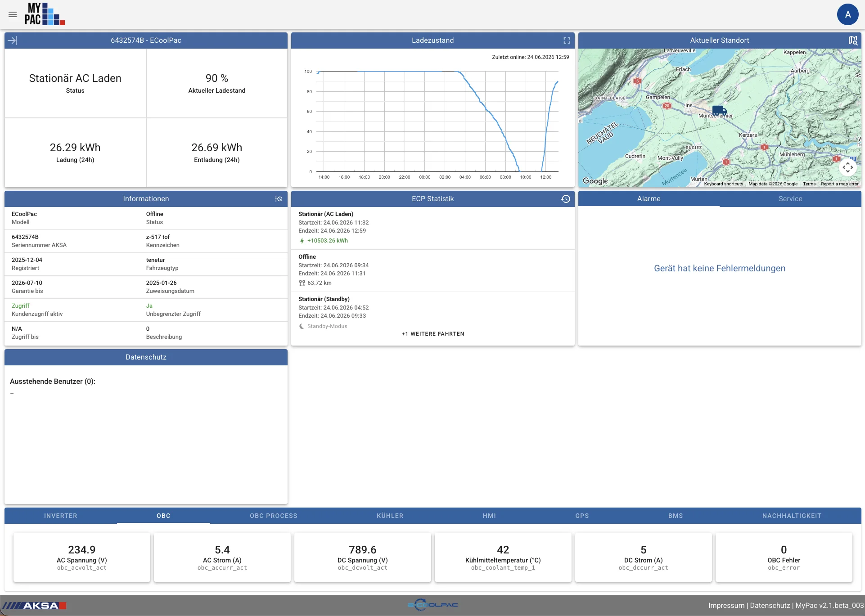Click the +10503.26 kWh energy value
The width and height of the screenshot is (865, 616).
click(x=328, y=241)
